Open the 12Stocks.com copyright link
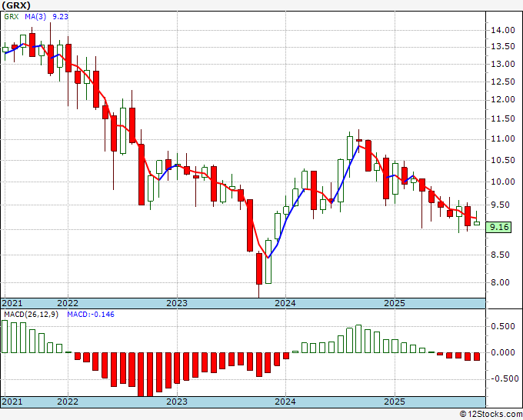This screenshot has width=523, height=420. (x=491, y=415)
